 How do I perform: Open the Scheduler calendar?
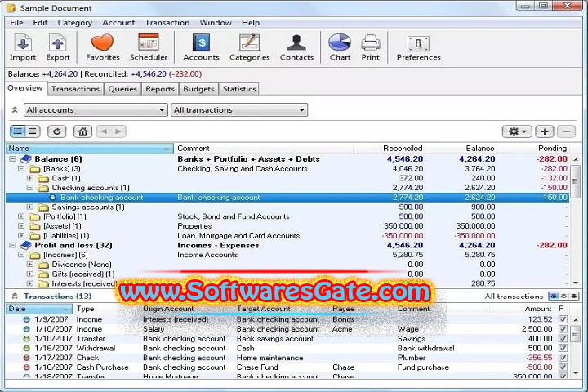[149, 47]
